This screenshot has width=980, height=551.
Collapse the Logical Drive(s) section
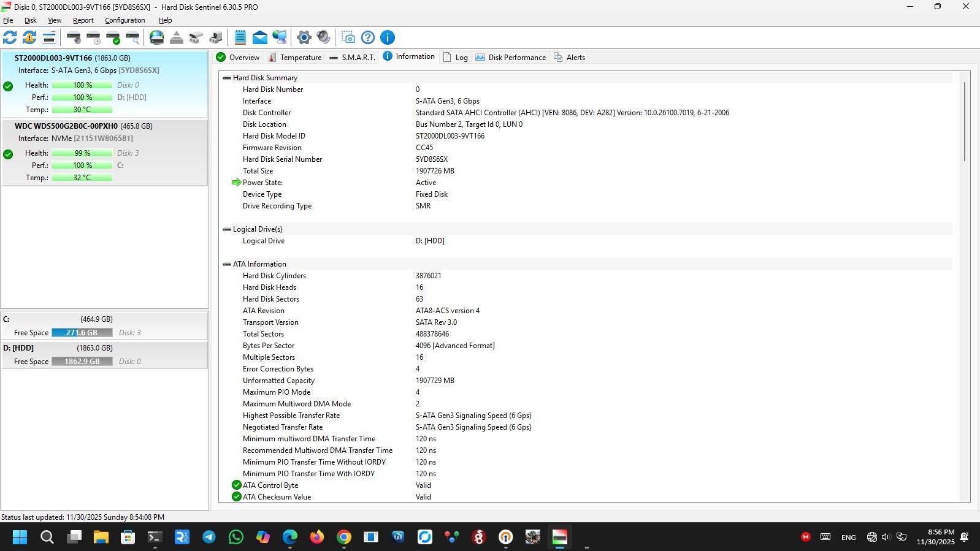227,229
